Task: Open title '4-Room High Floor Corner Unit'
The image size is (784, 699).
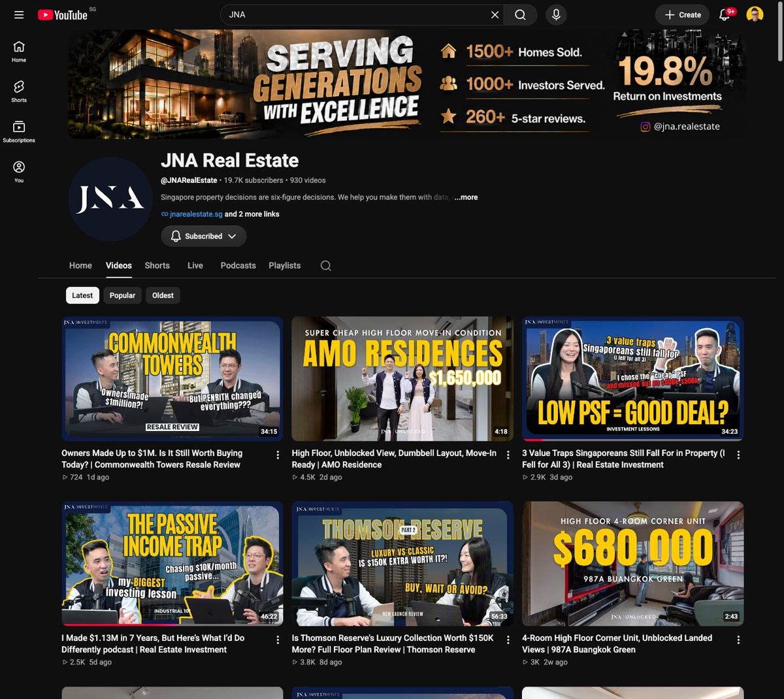Action: tap(617, 643)
